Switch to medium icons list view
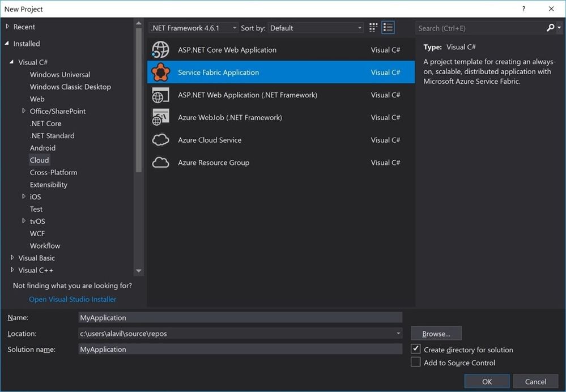The image size is (566, 392). [388, 28]
